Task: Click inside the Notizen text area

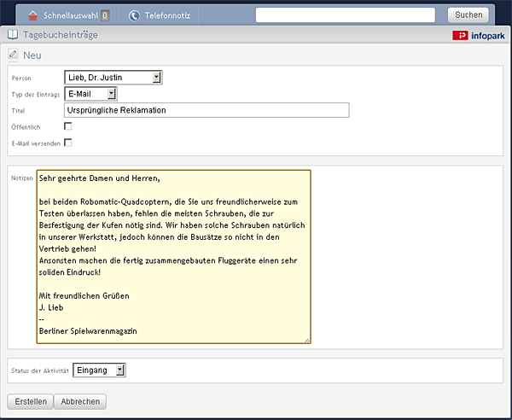Action: tap(174, 256)
